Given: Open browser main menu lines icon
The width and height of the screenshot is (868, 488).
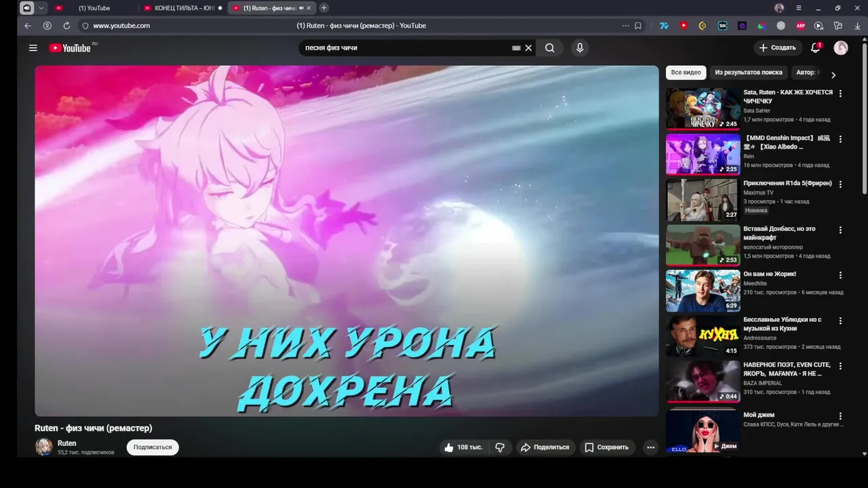Looking at the screenshot, I should click(799, 8).
